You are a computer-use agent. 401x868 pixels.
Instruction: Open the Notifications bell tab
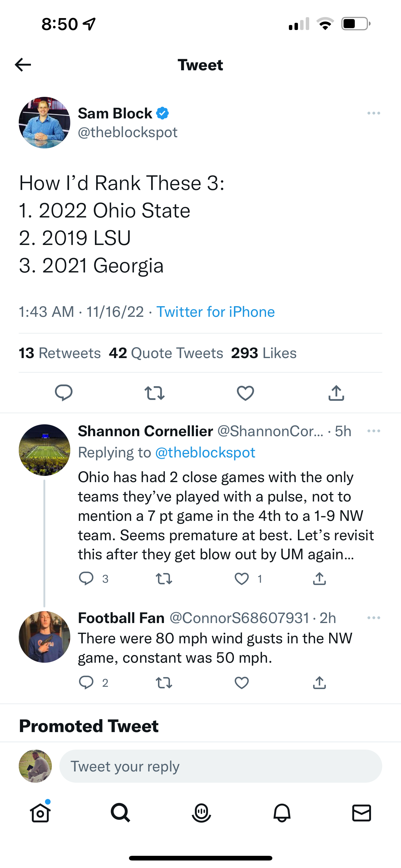point(282,813)
